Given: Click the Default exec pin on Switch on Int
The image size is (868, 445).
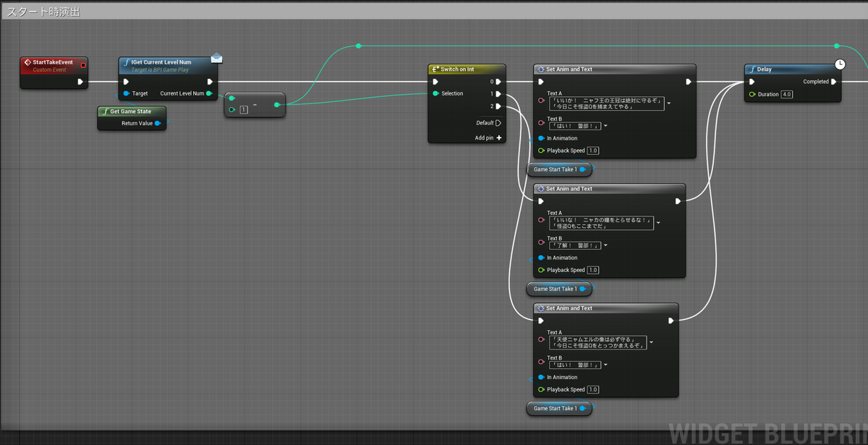Looking at the screenshot, I should pos(498,123).
